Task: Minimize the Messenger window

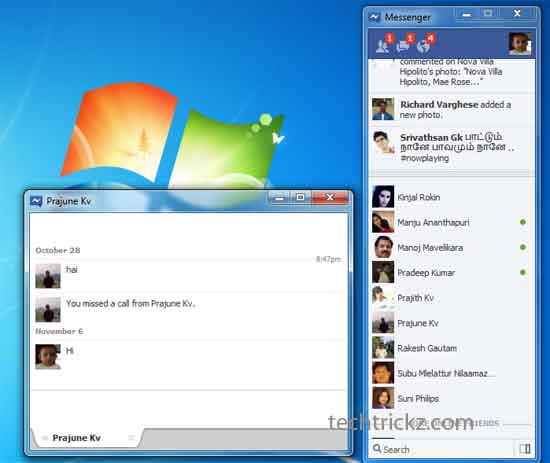Action: (467, 14)
